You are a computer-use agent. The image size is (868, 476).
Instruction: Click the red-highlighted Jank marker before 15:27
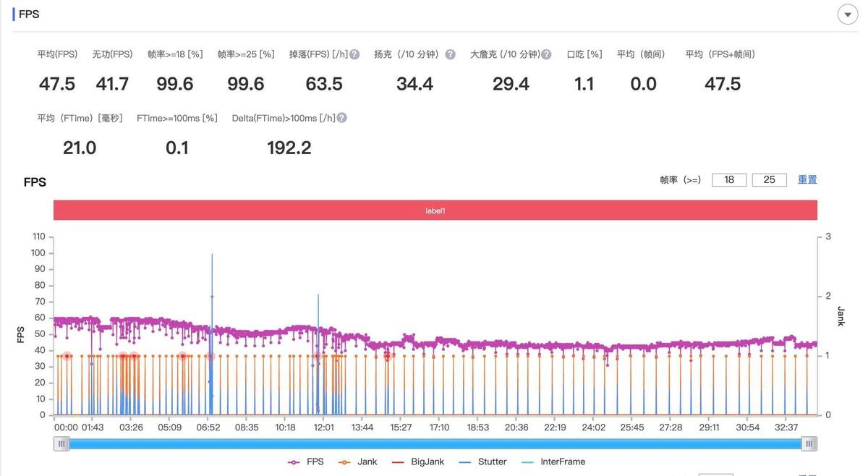[388, 356]
